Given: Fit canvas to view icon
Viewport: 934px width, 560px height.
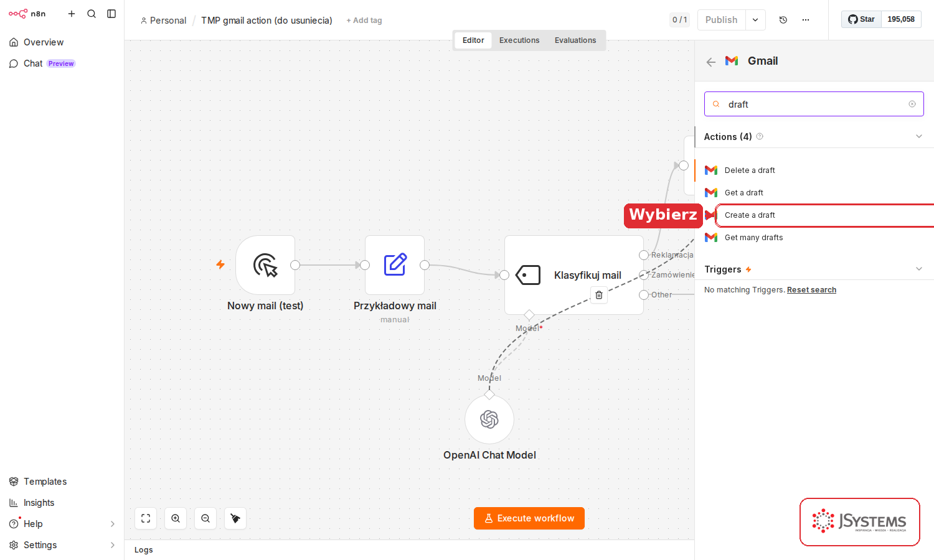Looking at the screenshot, I should [x=146, y=518].
